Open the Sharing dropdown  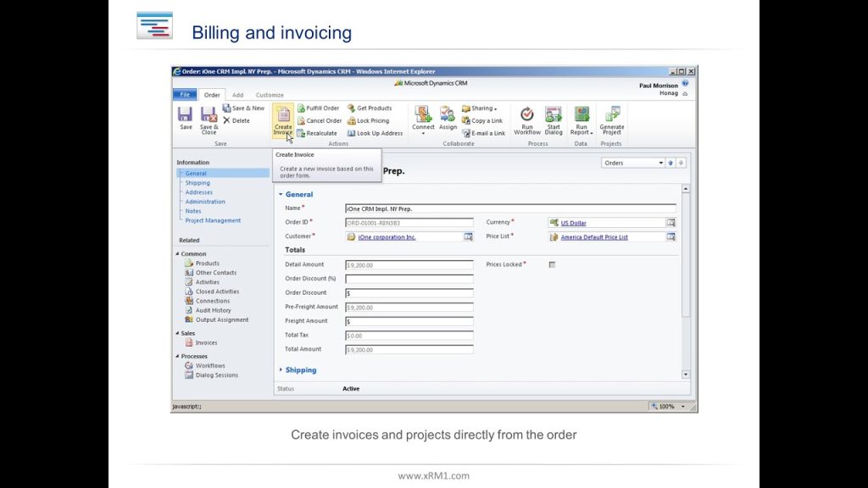tap(480, 108)
